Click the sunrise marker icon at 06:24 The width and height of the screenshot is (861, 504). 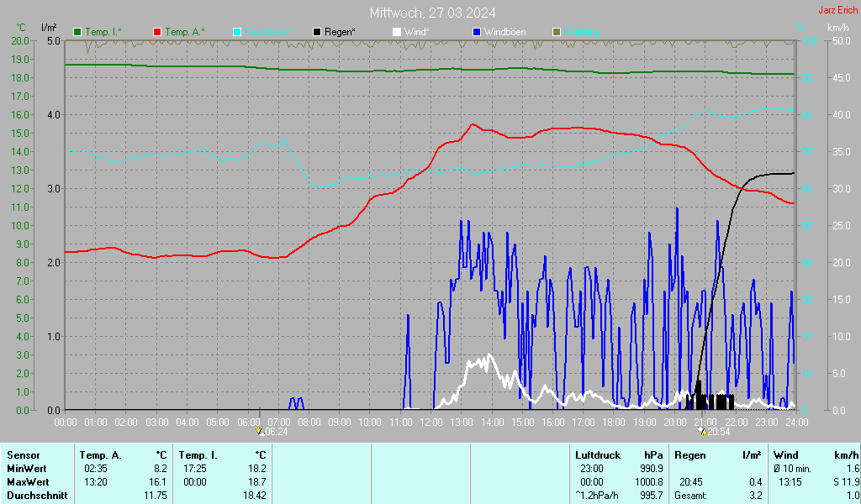(260, 432)
